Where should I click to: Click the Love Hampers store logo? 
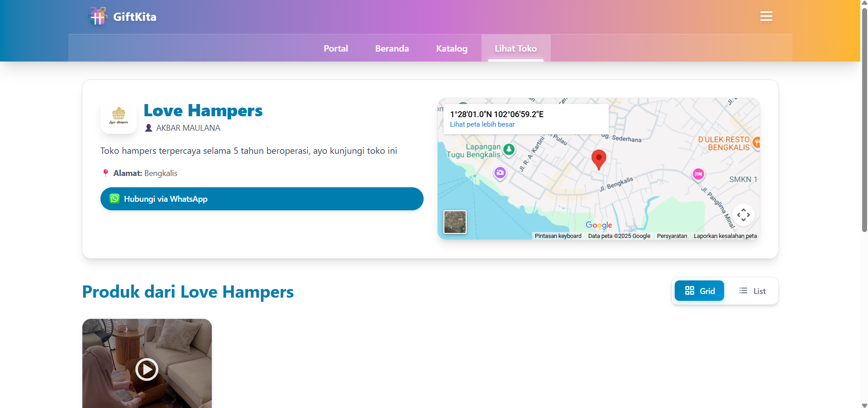pos(119,116)
